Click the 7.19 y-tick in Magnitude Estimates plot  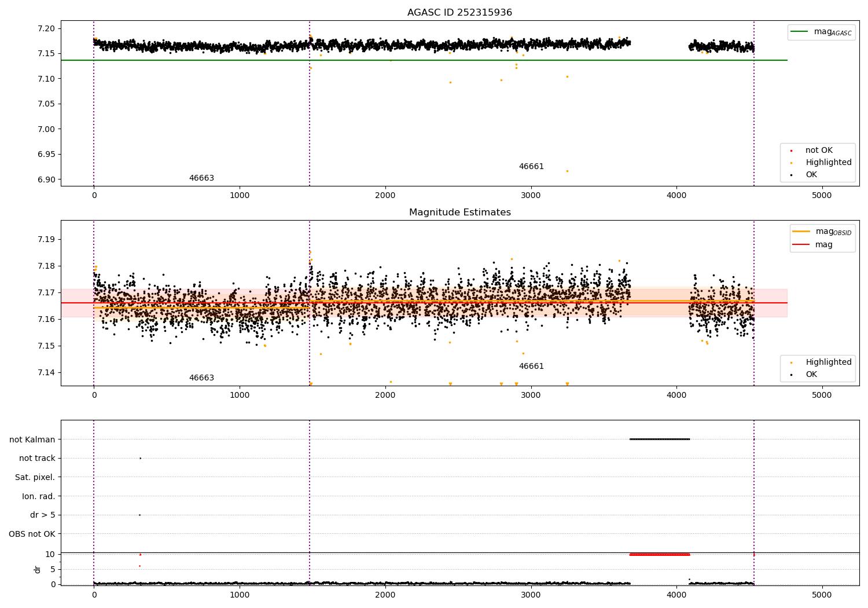pos(46,239)
